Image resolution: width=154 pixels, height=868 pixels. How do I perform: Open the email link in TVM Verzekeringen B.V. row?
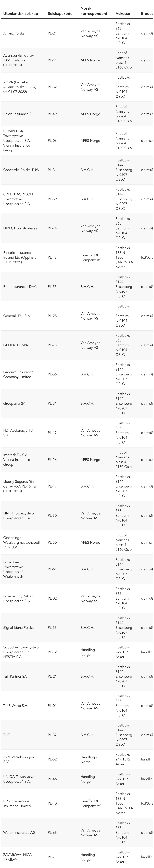[147, 759]
